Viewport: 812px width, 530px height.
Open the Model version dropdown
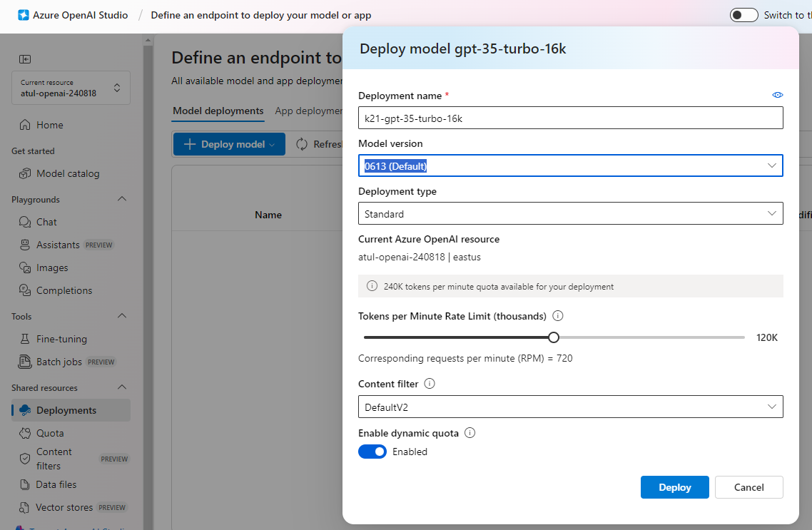[570, 165]
